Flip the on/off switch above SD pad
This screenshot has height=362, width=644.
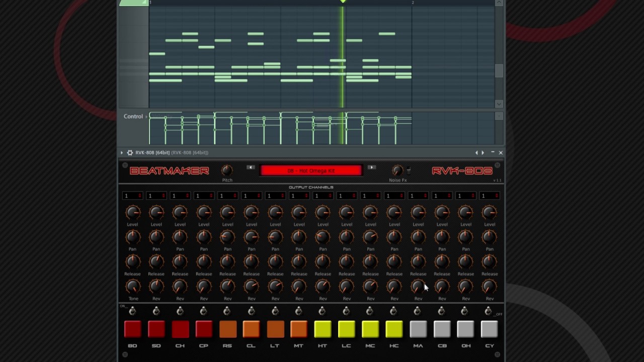coord(156,311)
